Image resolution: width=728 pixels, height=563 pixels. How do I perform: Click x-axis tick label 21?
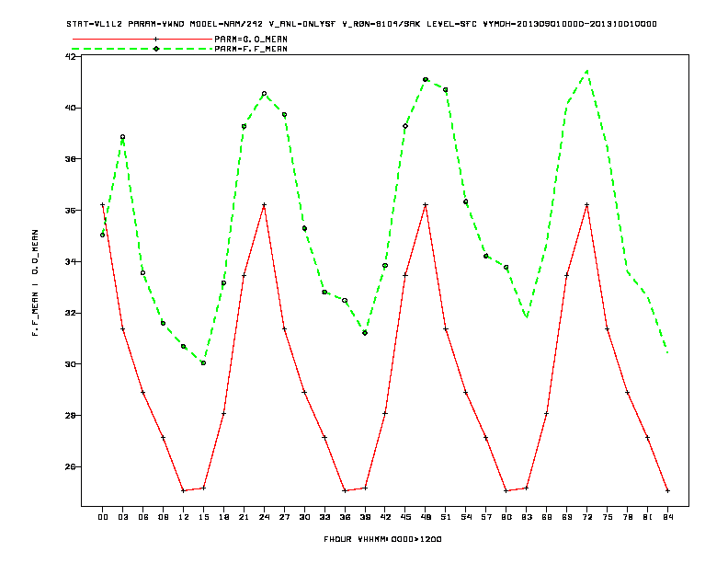[x=244, y=517]
